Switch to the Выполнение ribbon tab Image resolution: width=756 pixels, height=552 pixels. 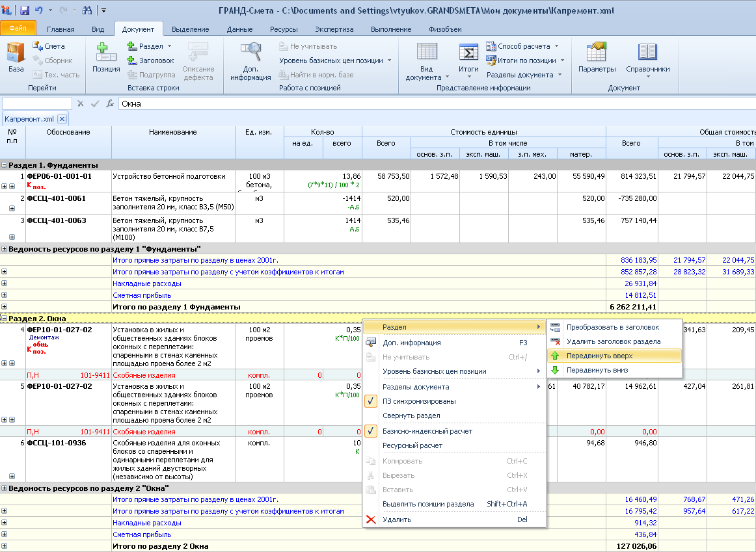click(x=391, y=29)
